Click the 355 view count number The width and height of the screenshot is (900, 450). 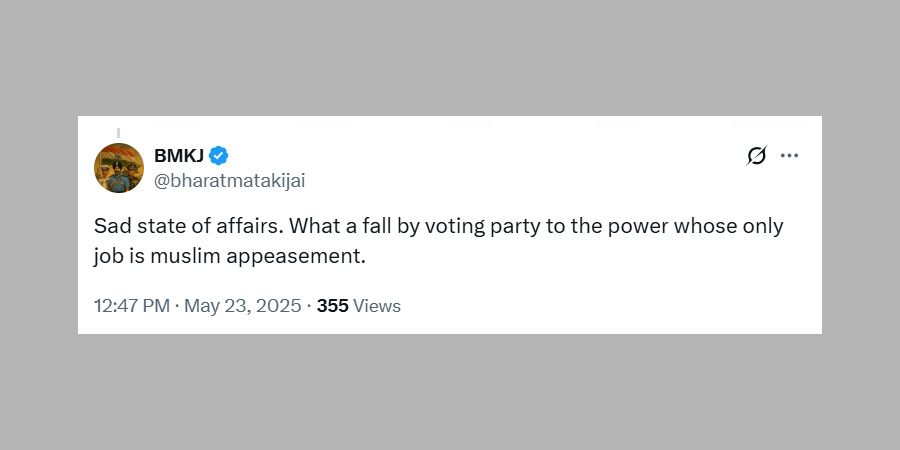coord(332,306)
